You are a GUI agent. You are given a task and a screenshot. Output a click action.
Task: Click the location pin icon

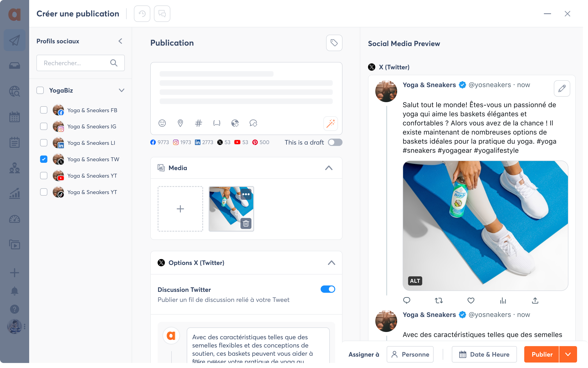(x=180, y=123)
